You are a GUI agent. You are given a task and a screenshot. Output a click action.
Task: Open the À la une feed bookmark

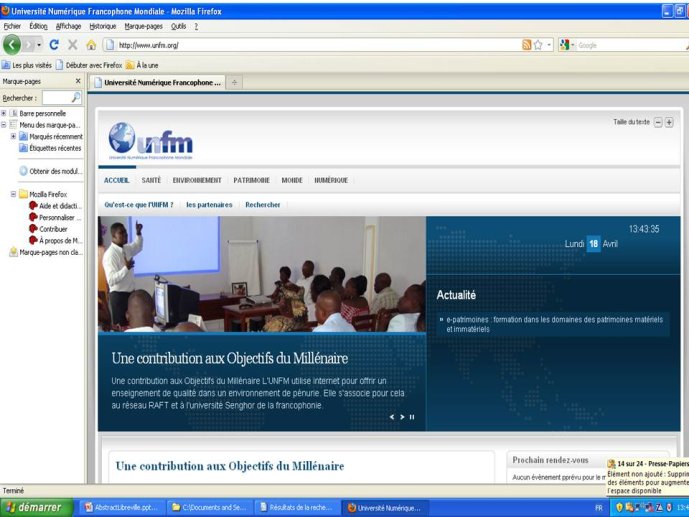[142, 65]
